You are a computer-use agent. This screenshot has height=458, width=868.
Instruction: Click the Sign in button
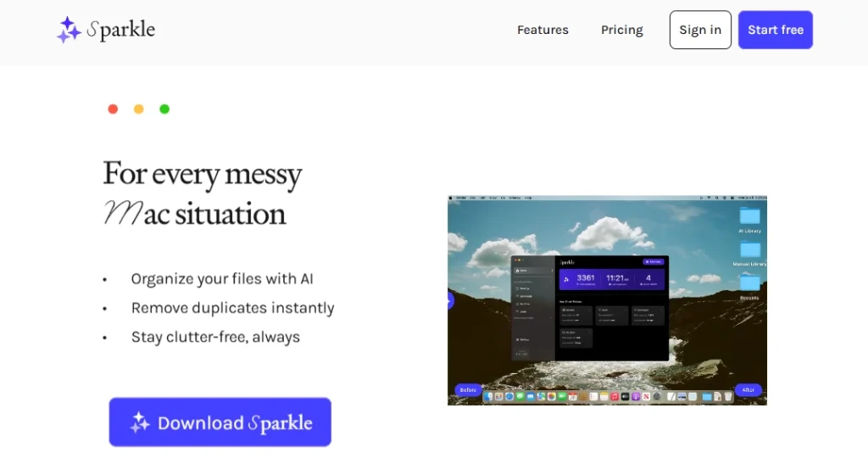coord(700,30)
